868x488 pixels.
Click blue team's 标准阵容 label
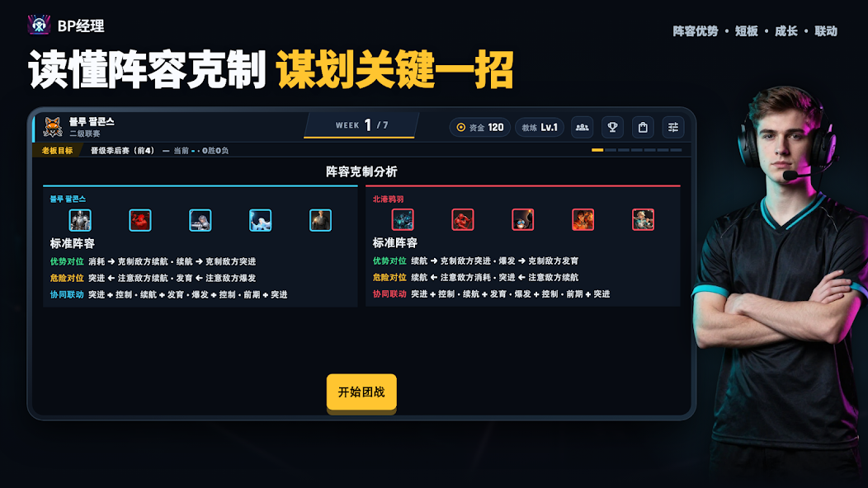coord(72,243)
